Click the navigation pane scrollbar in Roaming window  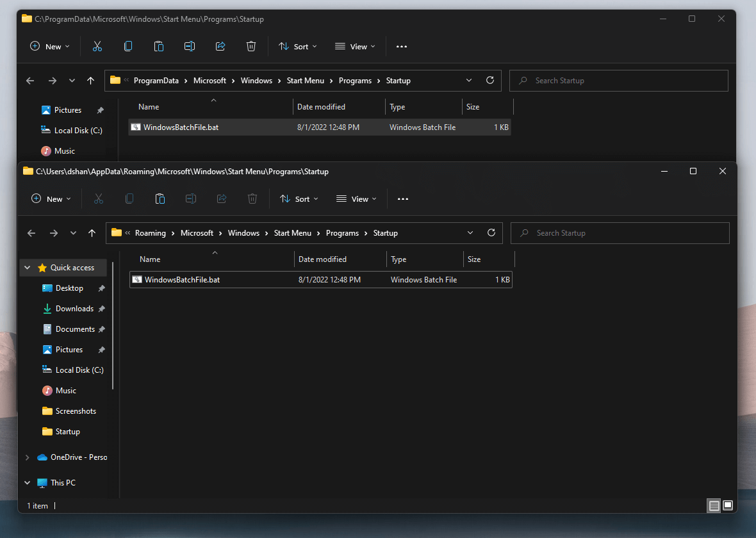pyautogui.click(x=113, y=327)
